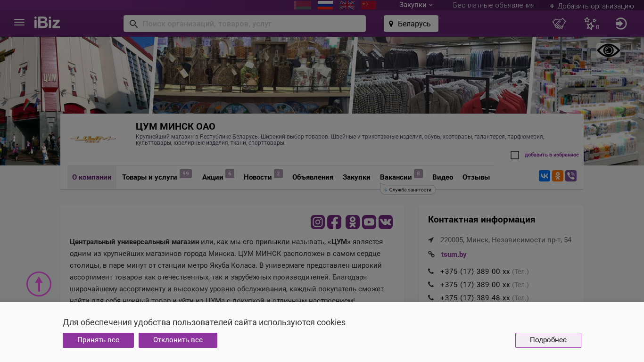The height and width of the screenshot is (362, 644).
Task: Open the company VK page
Action: (386, 222)
